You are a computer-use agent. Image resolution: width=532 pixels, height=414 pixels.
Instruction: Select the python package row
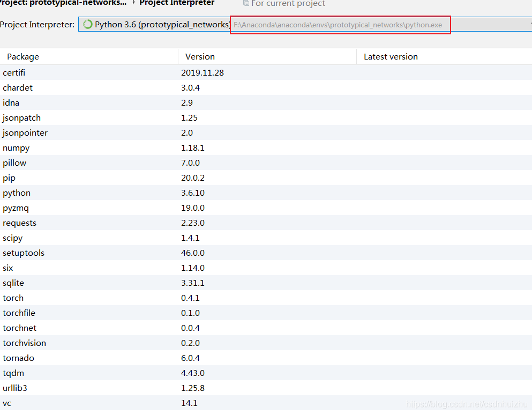(x=266, y=193)
